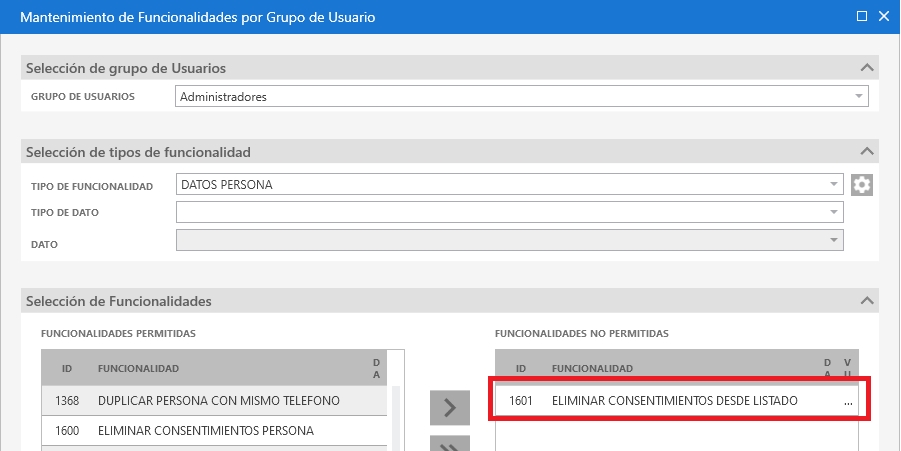This screenshot has width=901, height=451.
Task: Sort permitted list by ID column header
Action: 67,368
